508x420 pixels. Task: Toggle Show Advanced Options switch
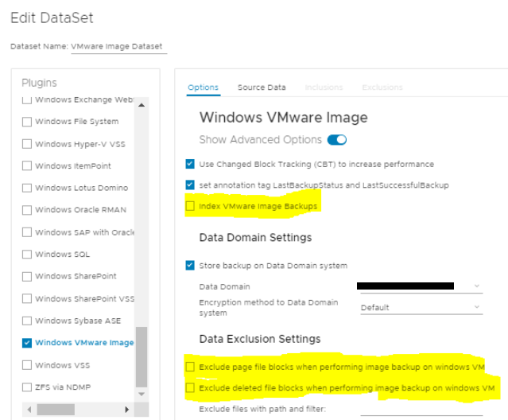[x=337, y=140]
